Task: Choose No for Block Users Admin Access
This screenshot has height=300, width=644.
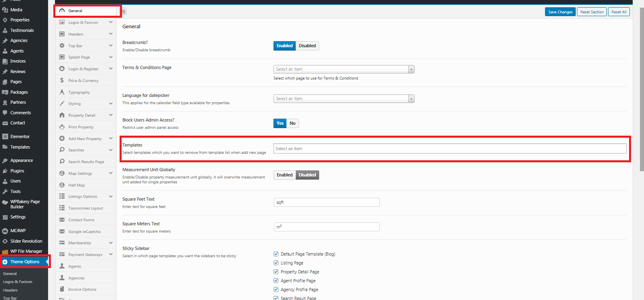Action: tap(293, 123)
